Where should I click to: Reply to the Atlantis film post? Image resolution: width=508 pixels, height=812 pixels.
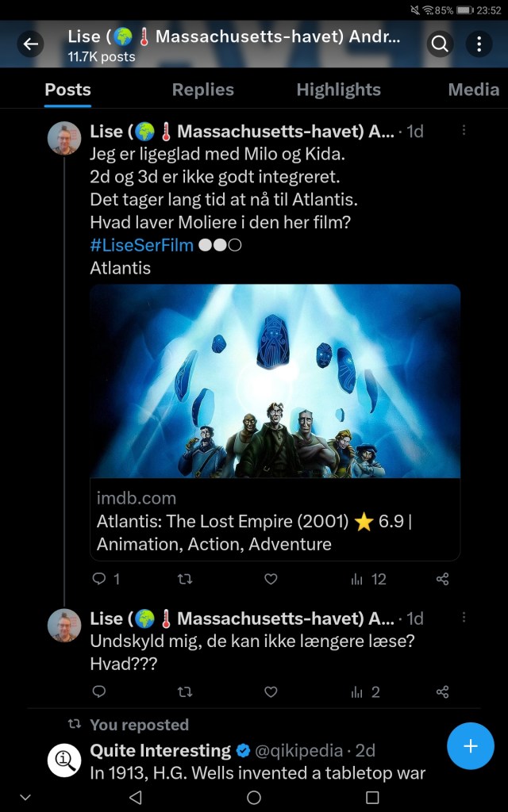(x=99, y=579)
